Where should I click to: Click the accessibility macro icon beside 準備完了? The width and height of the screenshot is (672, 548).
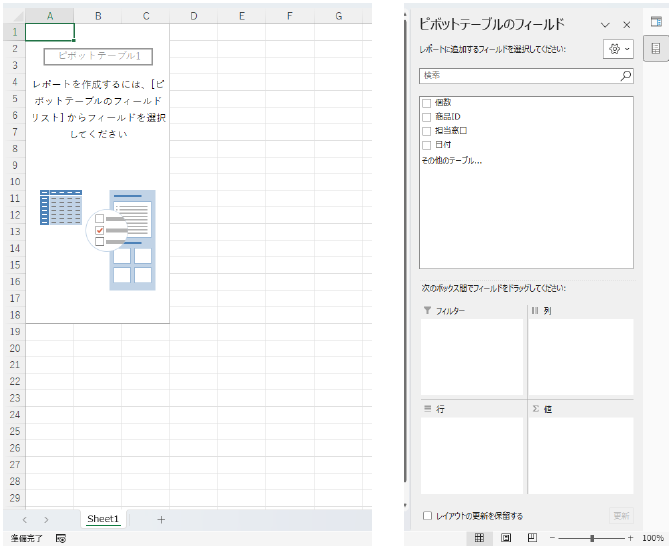61,538
